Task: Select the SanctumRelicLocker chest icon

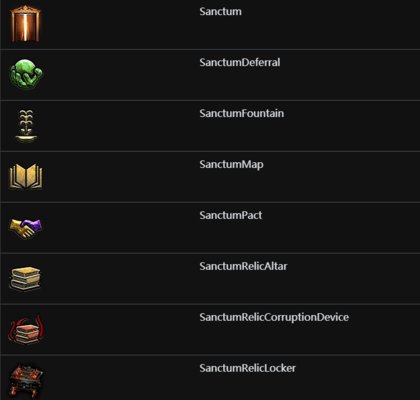Action: click(x=26, y=380)
